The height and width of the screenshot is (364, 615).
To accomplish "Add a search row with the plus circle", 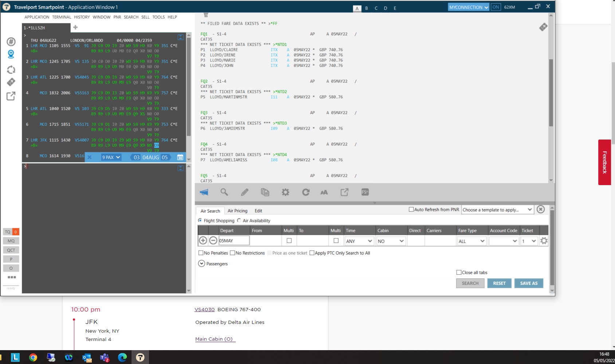I will [203, 240].
